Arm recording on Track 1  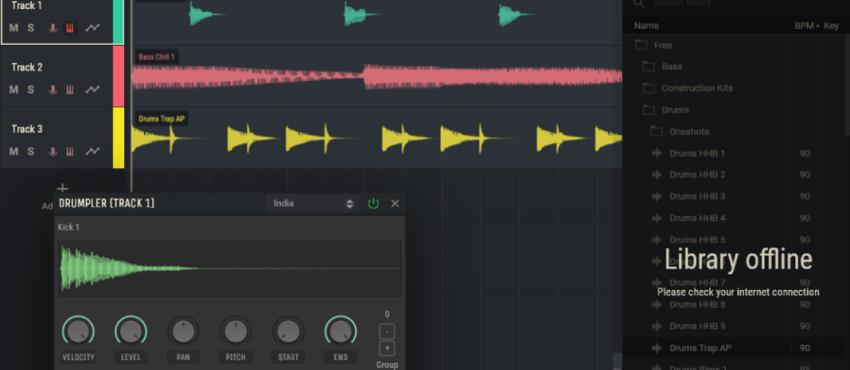point(53,28)
